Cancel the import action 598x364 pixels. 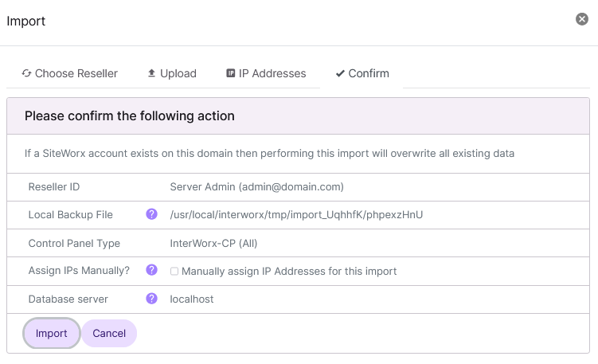pyautogui.click(x=109, y=334)
